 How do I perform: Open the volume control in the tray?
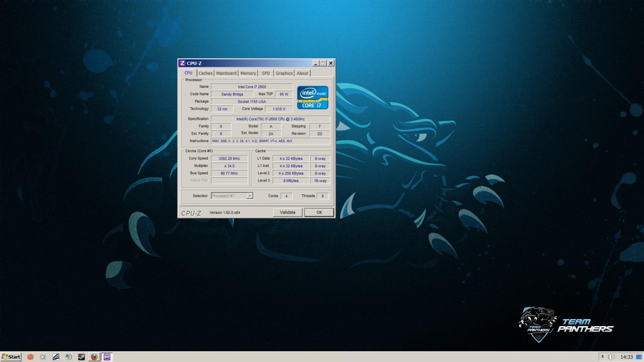(611, 357)
